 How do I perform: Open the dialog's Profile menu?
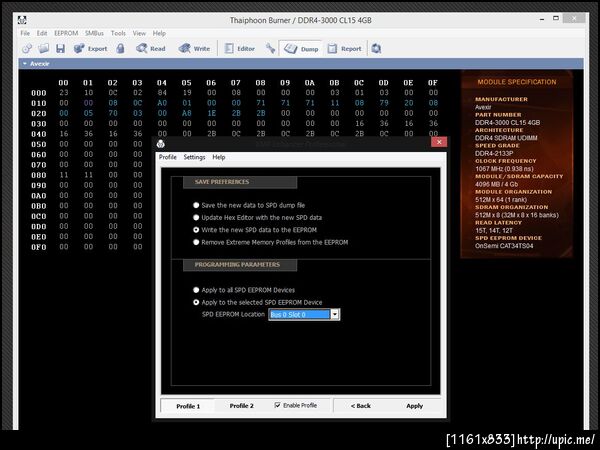(x=168, y=157)
